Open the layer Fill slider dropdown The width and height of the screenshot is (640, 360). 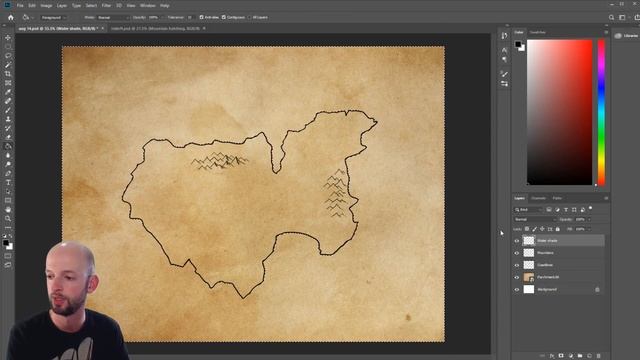click(589, 229)
